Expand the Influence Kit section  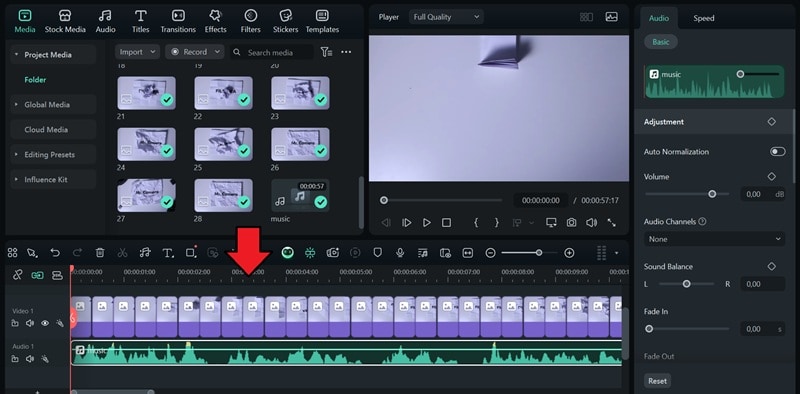click(16, 180)
